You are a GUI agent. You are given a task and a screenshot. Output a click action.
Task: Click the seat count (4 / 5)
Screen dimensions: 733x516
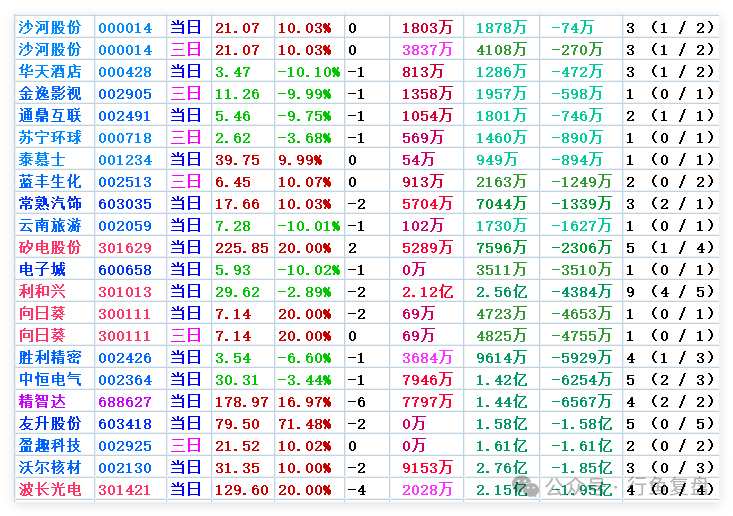coord(682,292)
